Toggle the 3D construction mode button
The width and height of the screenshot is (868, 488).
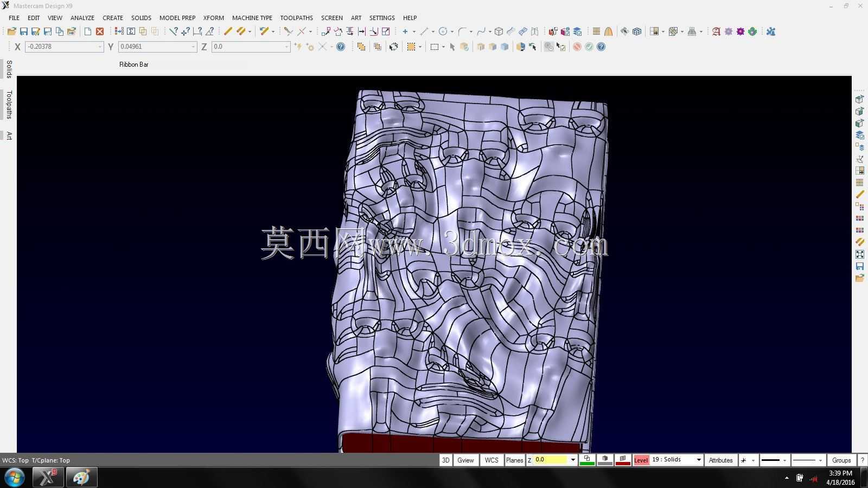click(445, 460)
